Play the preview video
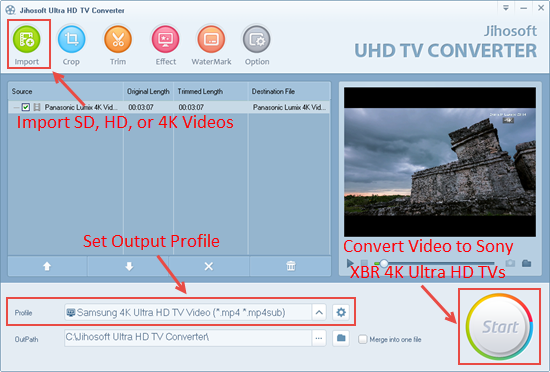The image size is (550, 372). (x=350, y=263)
